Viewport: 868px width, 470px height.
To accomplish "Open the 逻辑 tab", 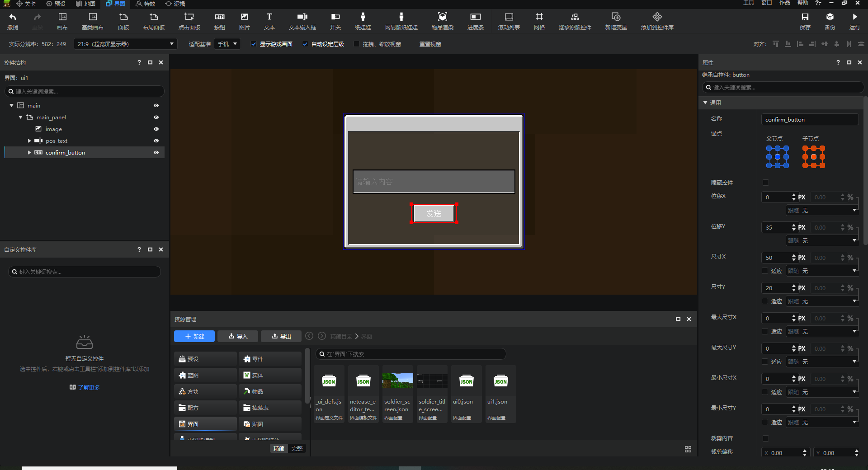I will [175, 4].
